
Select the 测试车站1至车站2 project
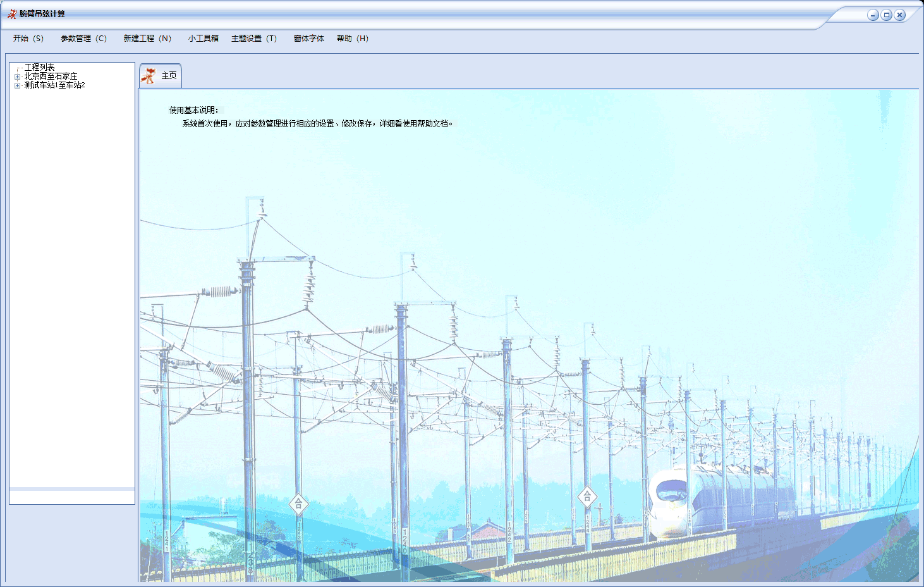point(54,85)
